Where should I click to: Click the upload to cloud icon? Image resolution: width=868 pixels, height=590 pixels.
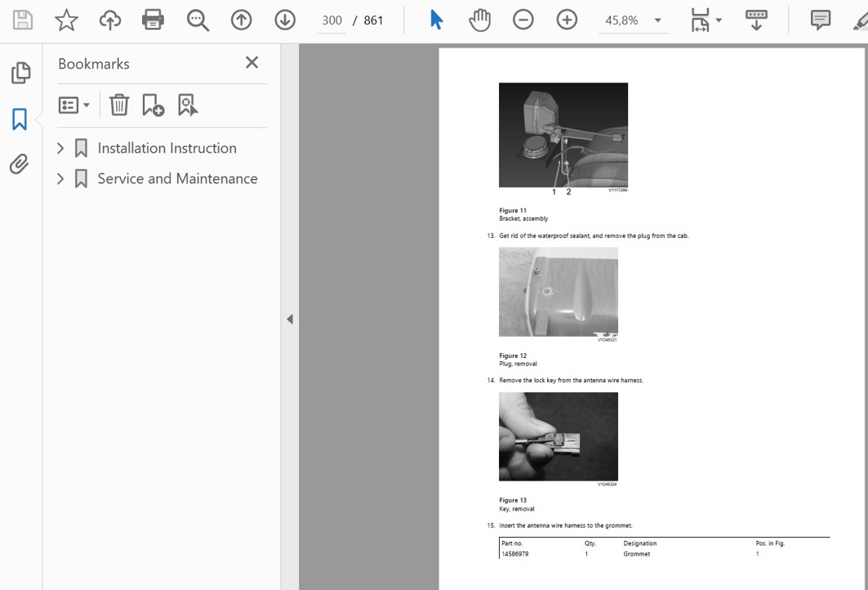110,20
